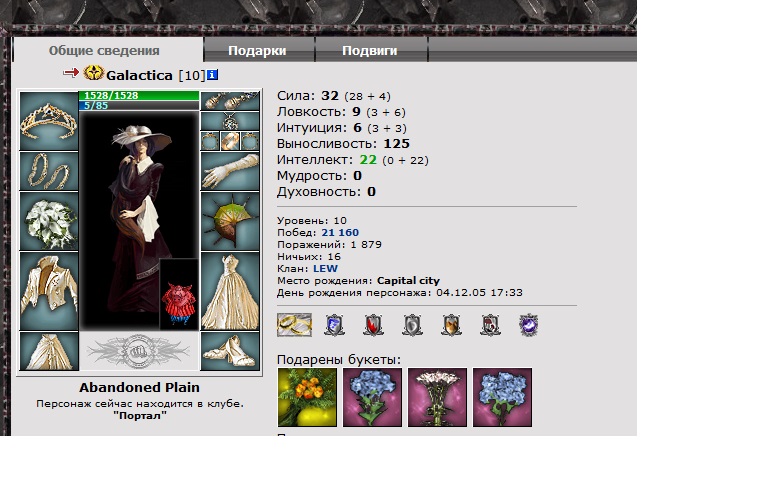The height and width of the screenshot is (480, 768).
Task: Click the clan emblem before Galactica's name
Action: point(93,73)
